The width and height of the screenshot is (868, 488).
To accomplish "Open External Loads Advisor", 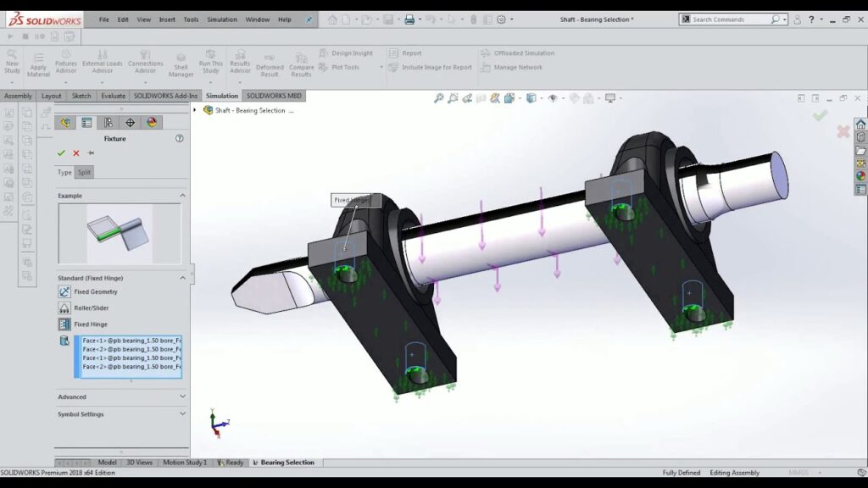I will click(x=103, y=61).
